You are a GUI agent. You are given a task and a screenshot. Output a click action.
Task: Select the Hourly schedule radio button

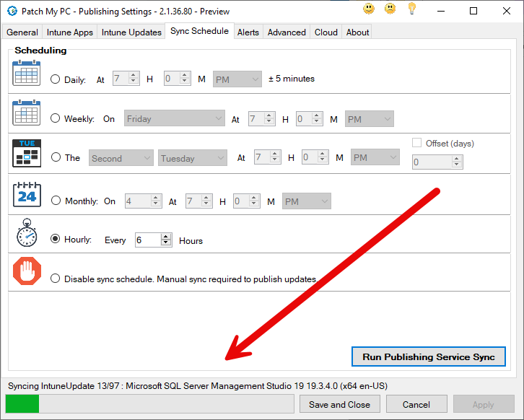coord(55,239)
